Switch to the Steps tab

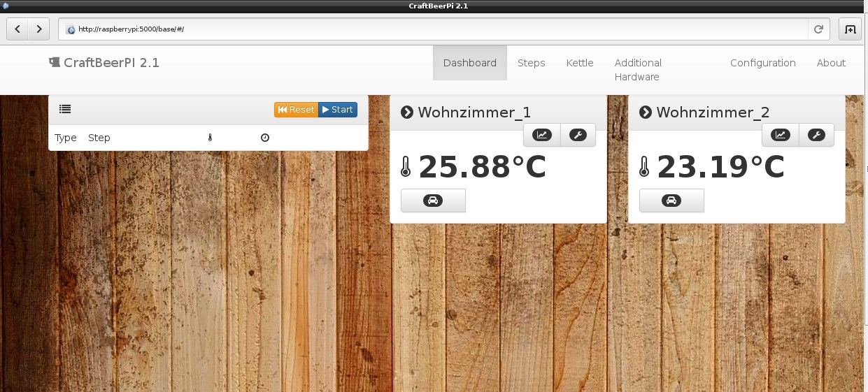click(531, 63)
